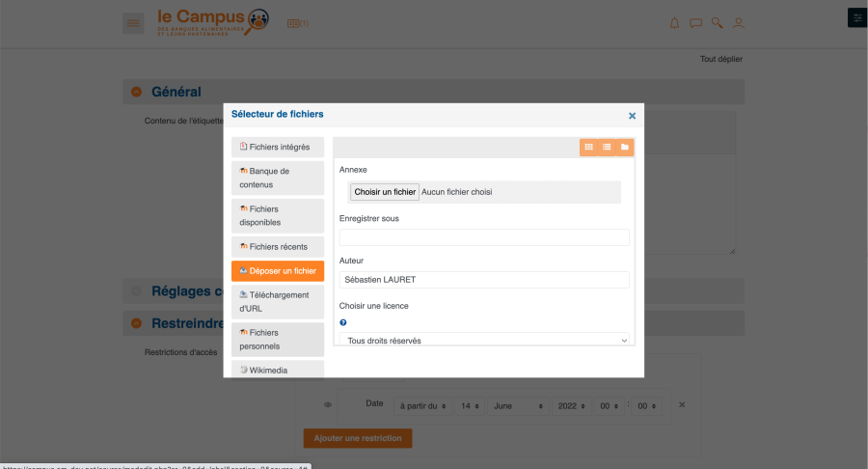Image resolution: width=868 pixels, height=469 pixels.
Task: Switch file picker to list view
Action: (x=607, y=147)
